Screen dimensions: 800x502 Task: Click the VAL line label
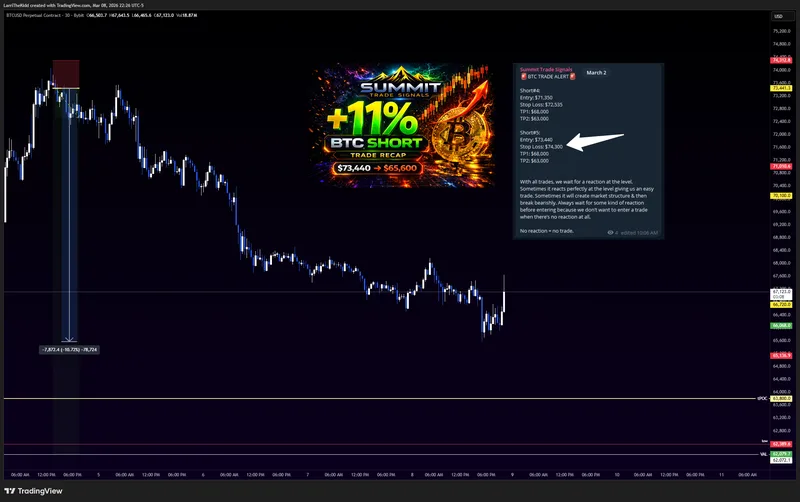click(764, 454)
